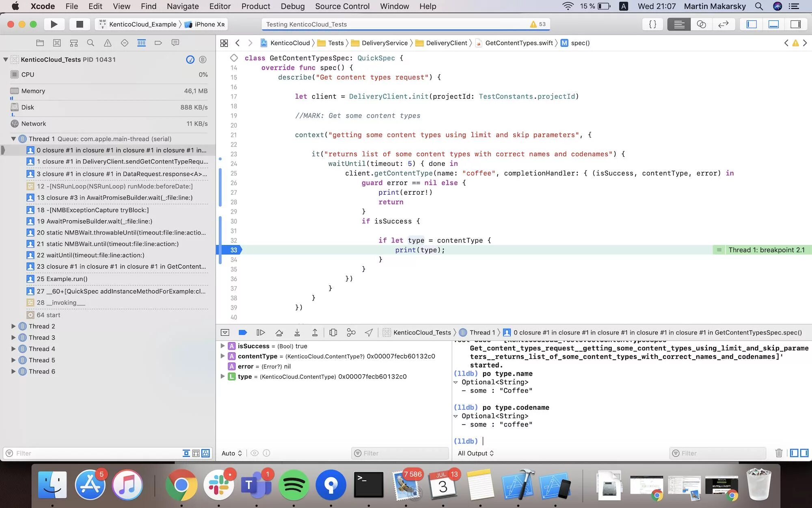812x508 pixels.
Task: Go back in editor history
Action: coord(238,43)
